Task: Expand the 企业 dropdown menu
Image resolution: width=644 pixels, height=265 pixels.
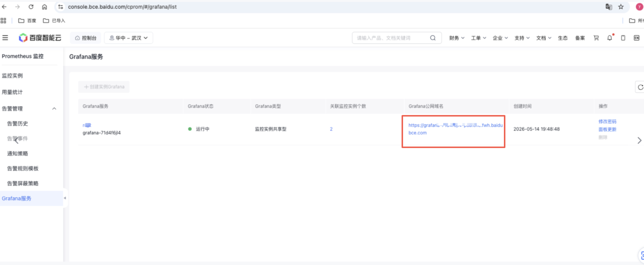Action: pyautogui.click(x=500, y=38)
